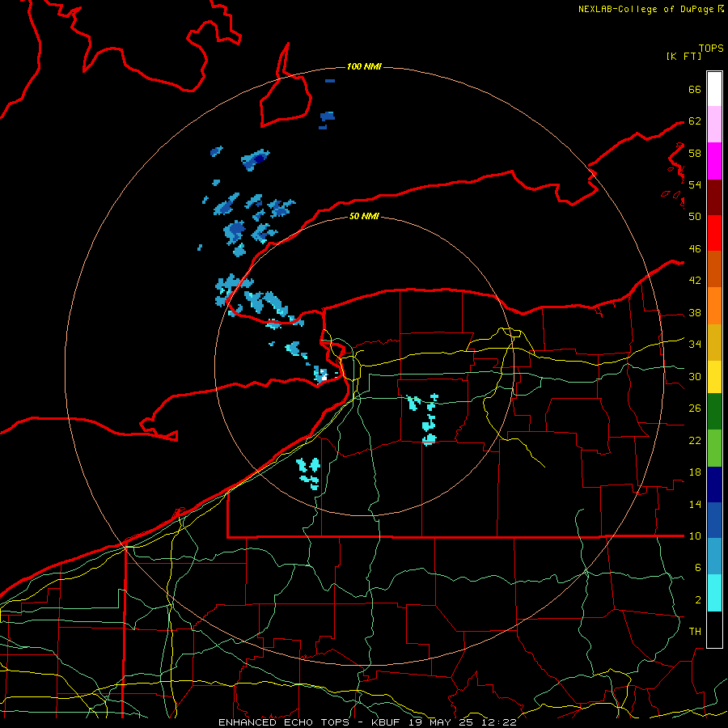Click the white echo pixel near the radar site
728x728 pixels.
point(324,378)
